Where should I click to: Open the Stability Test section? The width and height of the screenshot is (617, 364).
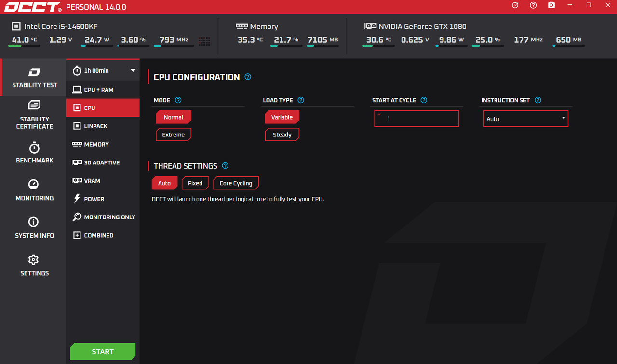click(33, 78)
